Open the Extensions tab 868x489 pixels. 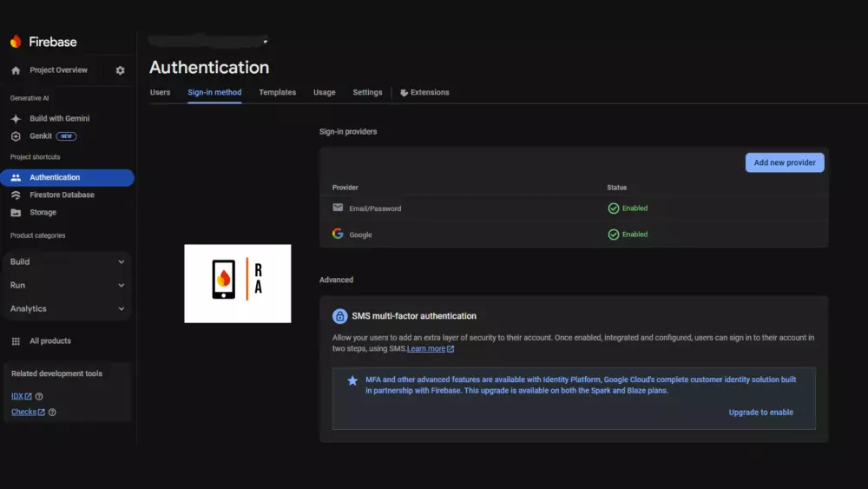click(x=424, y=92)
